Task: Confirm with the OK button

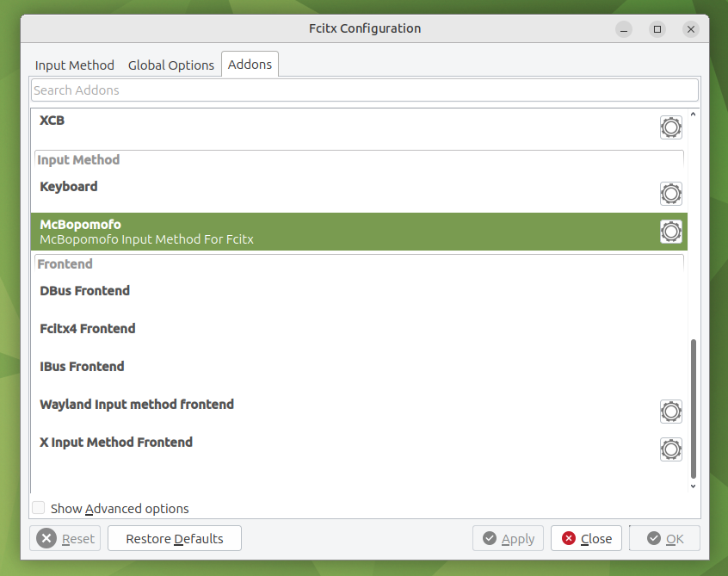Action: tap(665, 538)
